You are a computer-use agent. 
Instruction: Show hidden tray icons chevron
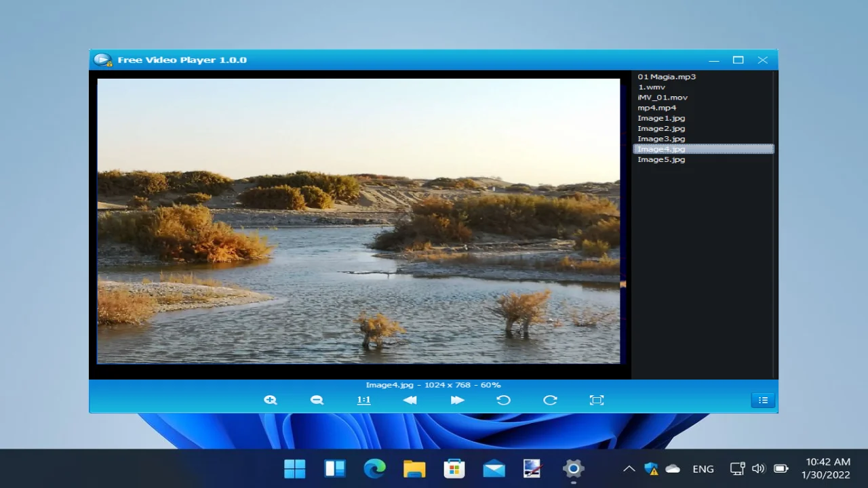pyautogui.click(x=629, y=468)
